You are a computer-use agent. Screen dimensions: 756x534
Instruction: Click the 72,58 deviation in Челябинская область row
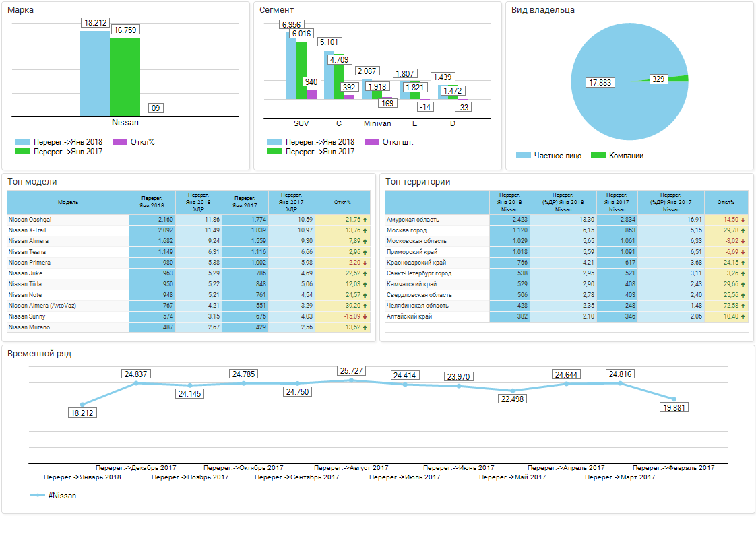tap(731, 306)
